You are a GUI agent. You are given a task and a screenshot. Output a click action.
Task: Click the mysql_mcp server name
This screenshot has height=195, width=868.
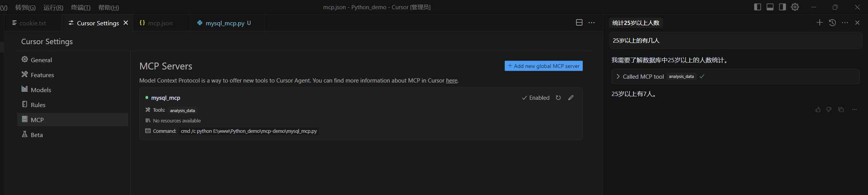click(x=165, y=98)
